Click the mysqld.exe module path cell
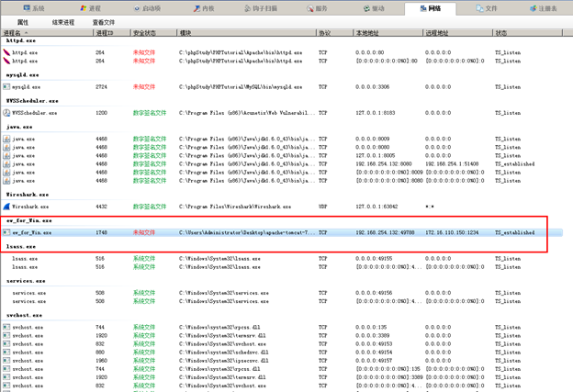573x392 pixels. tap(241, 87)
